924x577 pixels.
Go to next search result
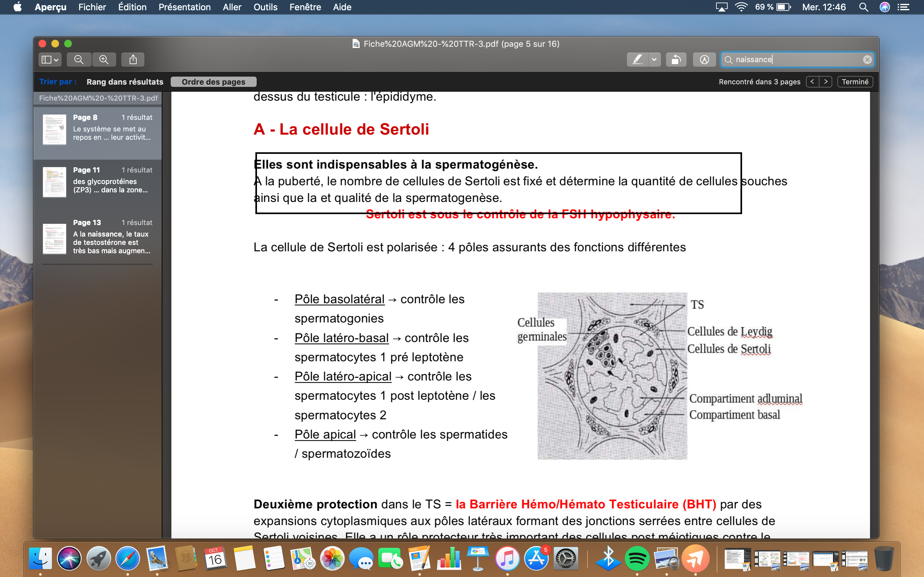pyautogui.click(x=826, y=82)
